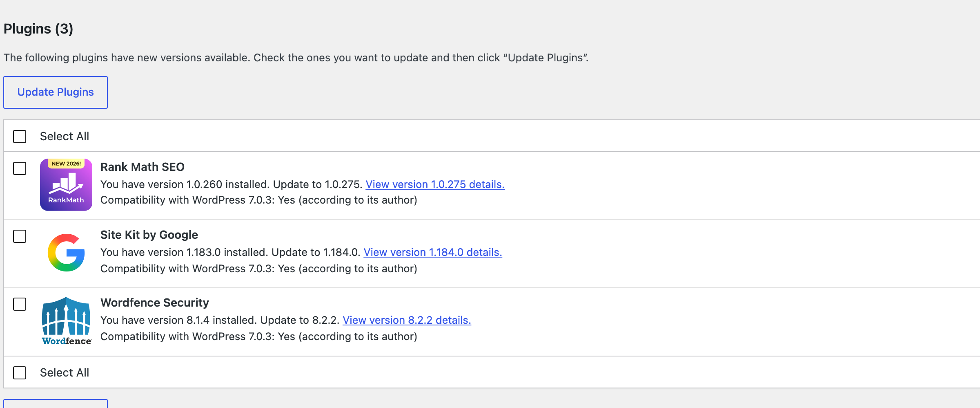Click the Wordfence Security plugin title
Image resolution: width=980 pixels, height=408 pixels.
coord(155,303)
